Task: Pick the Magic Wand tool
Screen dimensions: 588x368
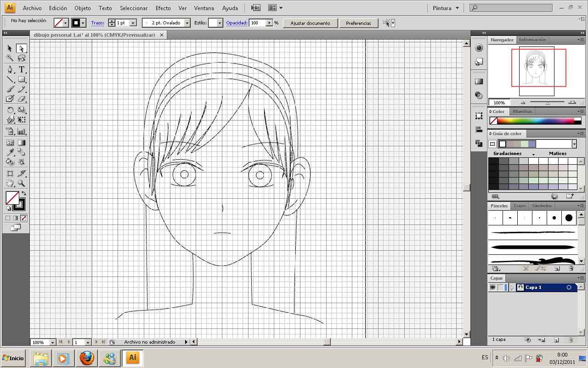Action: coord(10,58)
